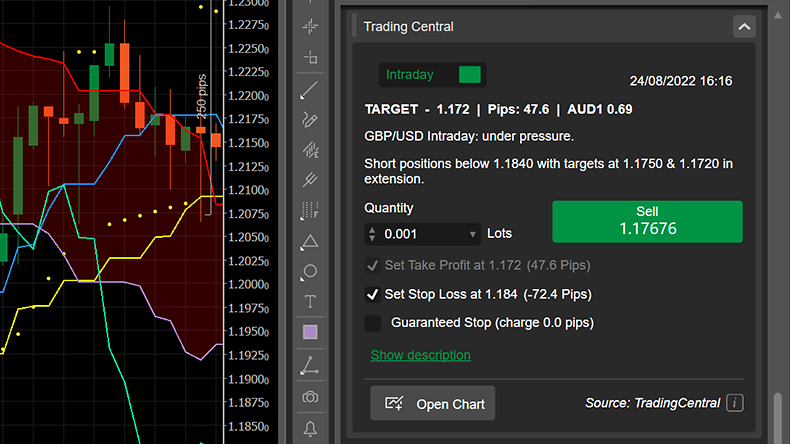The image size is (790, 444).
Task: Click the side panel scrollbar thumb
Action: [778, 417]
